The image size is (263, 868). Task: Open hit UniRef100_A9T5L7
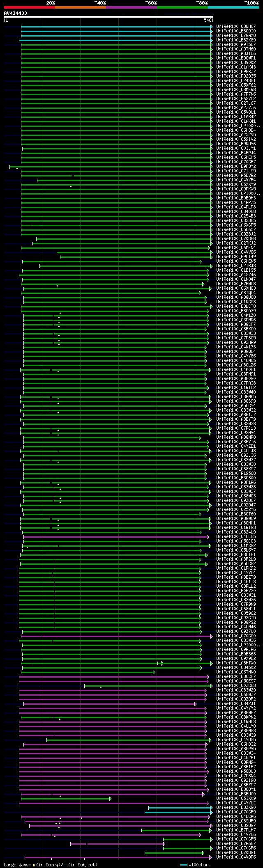coord(236,44)
